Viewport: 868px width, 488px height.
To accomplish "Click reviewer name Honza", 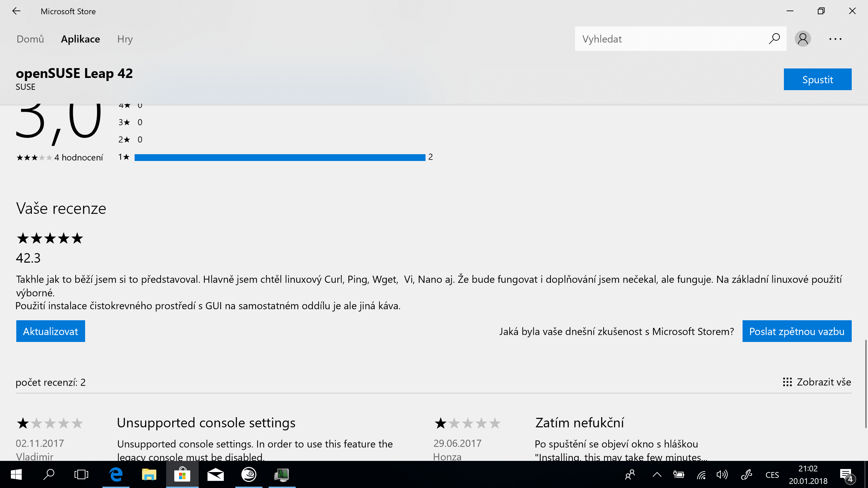I will [x=447, y=456].
